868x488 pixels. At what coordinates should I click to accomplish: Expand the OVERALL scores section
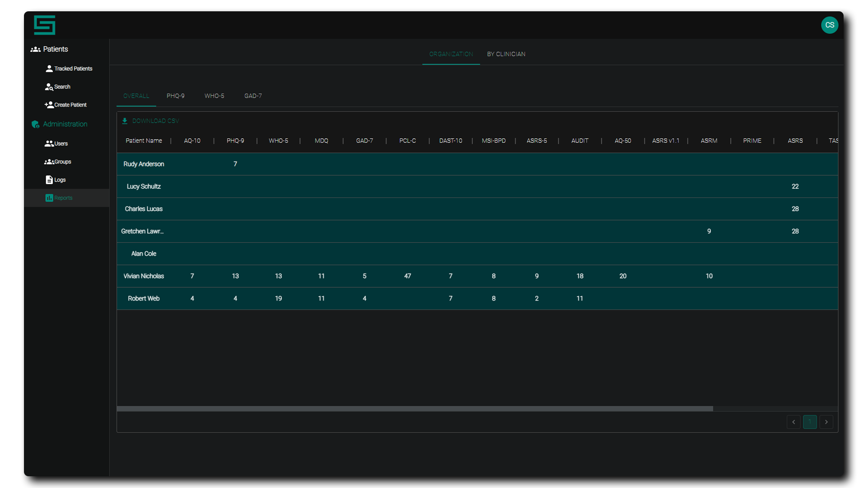pyautogui.click(x=136, y=96)
